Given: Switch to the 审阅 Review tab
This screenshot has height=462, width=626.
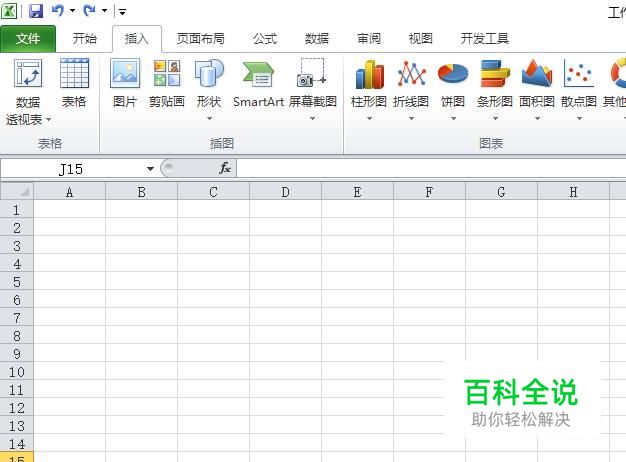Looking at the screenshot, I should [369, 39].
